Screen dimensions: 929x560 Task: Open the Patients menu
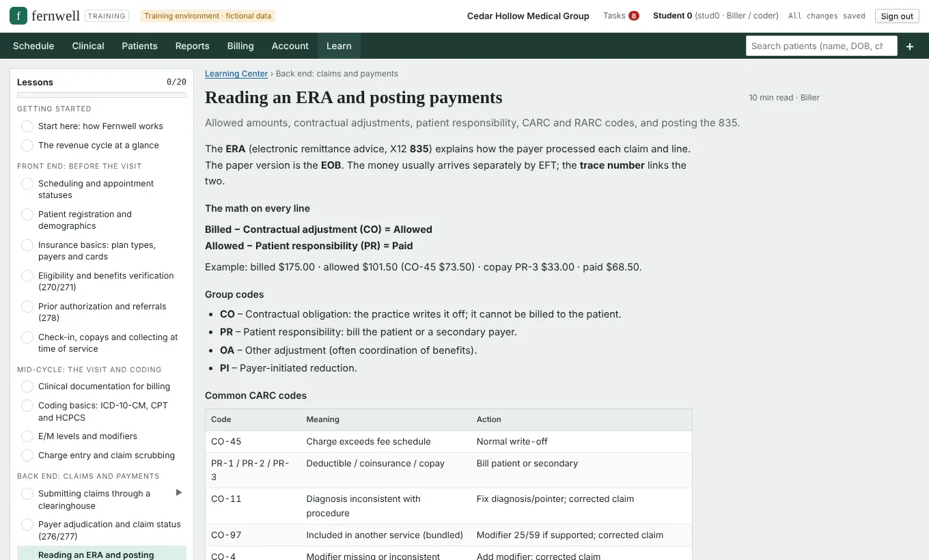coord(139,46)
